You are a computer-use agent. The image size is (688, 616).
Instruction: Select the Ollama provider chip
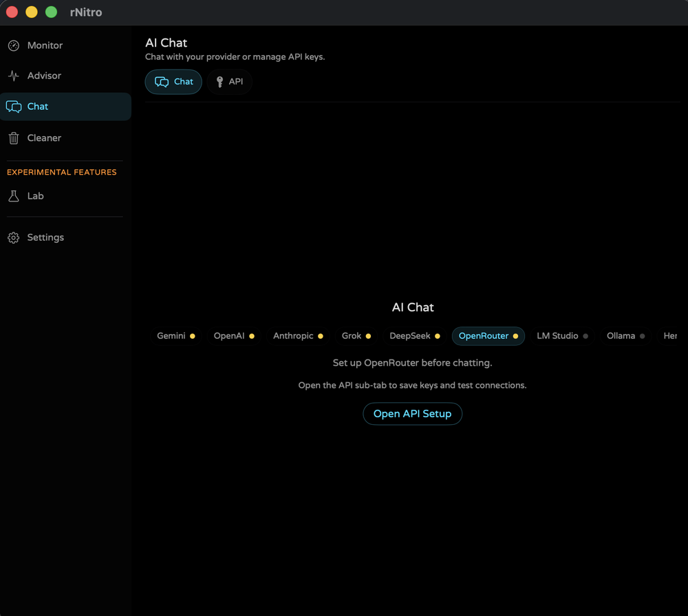coord(625,336)
